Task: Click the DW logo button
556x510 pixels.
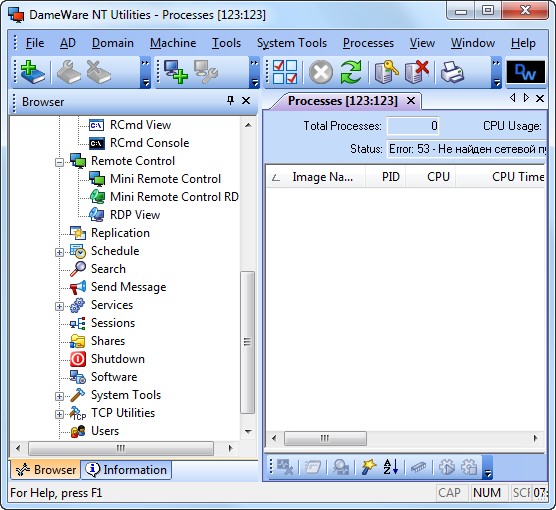Action: [x=526, y=72]
